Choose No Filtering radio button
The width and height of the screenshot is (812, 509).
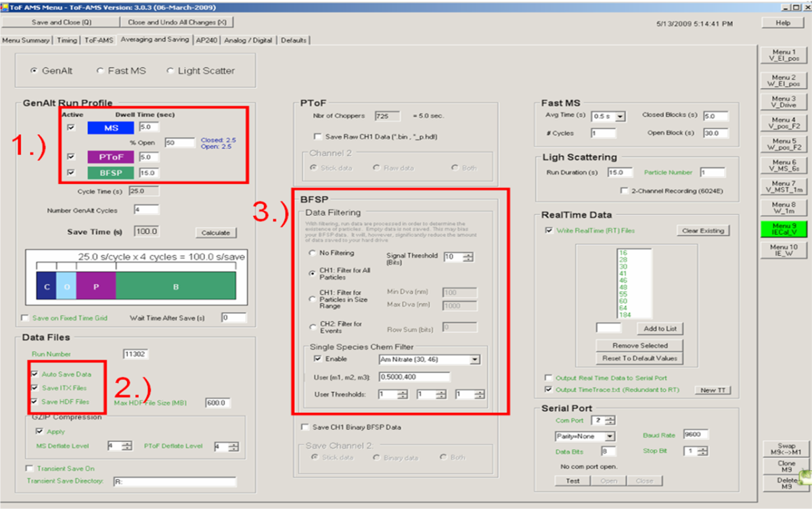[x=312, y=253]
